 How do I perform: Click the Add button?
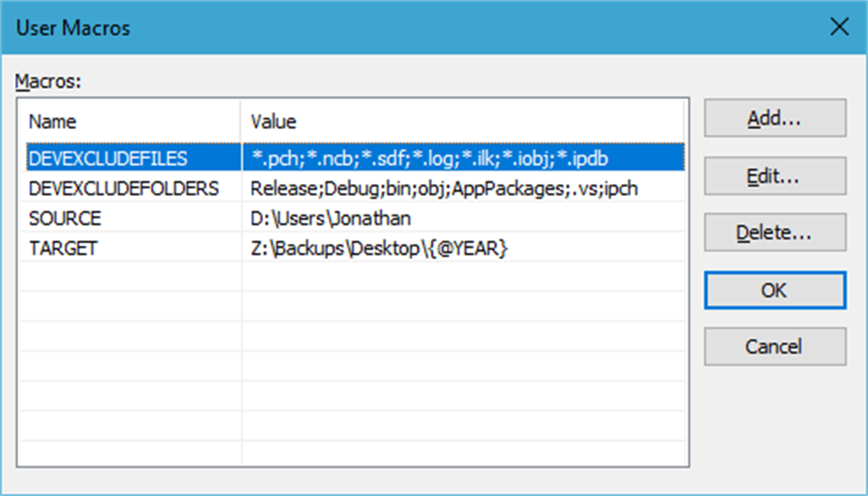coord(775,118)
